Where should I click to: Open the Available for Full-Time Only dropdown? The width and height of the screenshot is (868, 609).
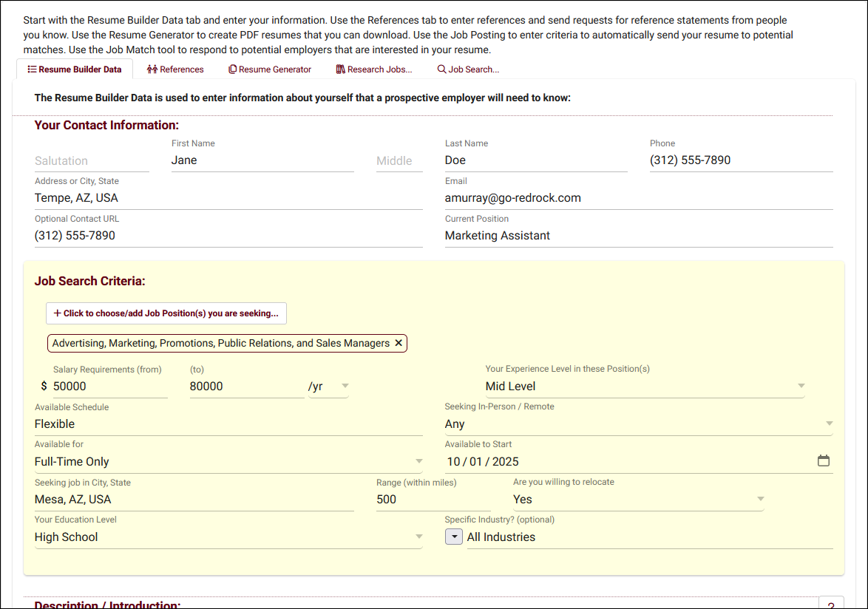[228, 462]
